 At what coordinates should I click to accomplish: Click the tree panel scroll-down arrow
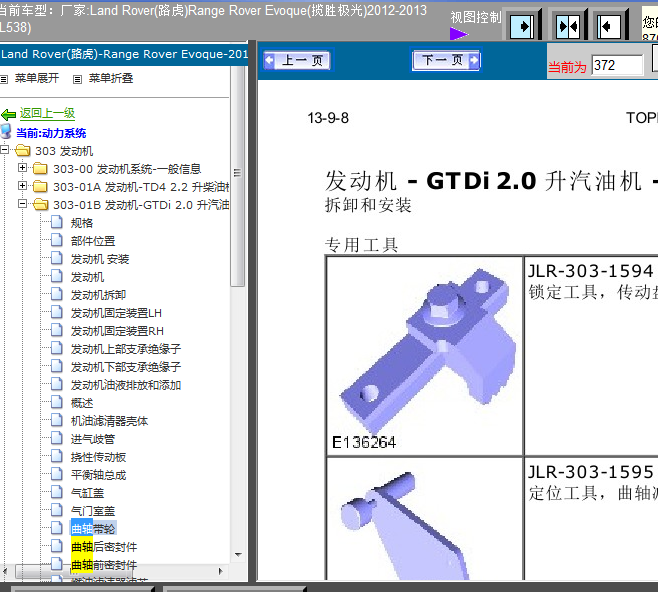(238, 555)
